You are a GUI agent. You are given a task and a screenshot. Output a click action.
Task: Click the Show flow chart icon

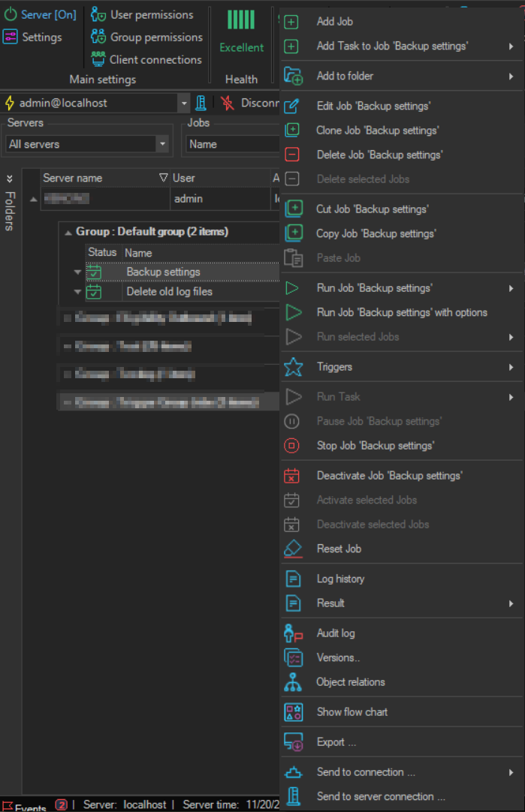click(x=293, y=712)
